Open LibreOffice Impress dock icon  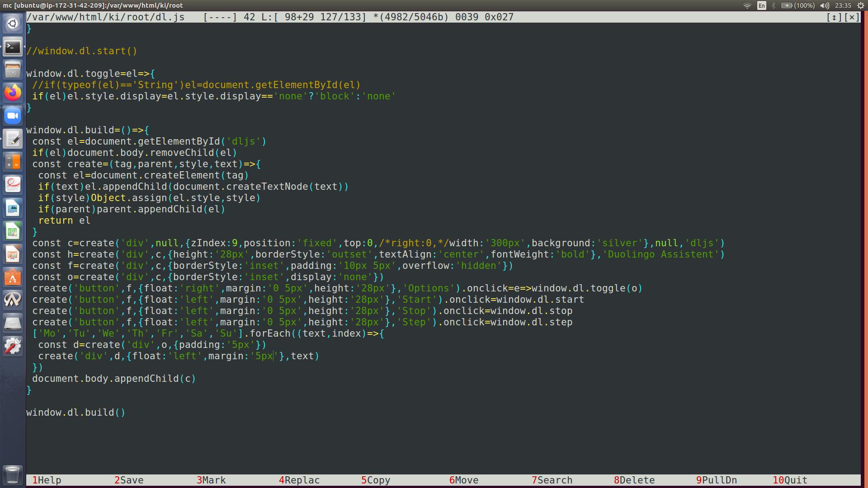pyautogui.click(x=13, y=255)
